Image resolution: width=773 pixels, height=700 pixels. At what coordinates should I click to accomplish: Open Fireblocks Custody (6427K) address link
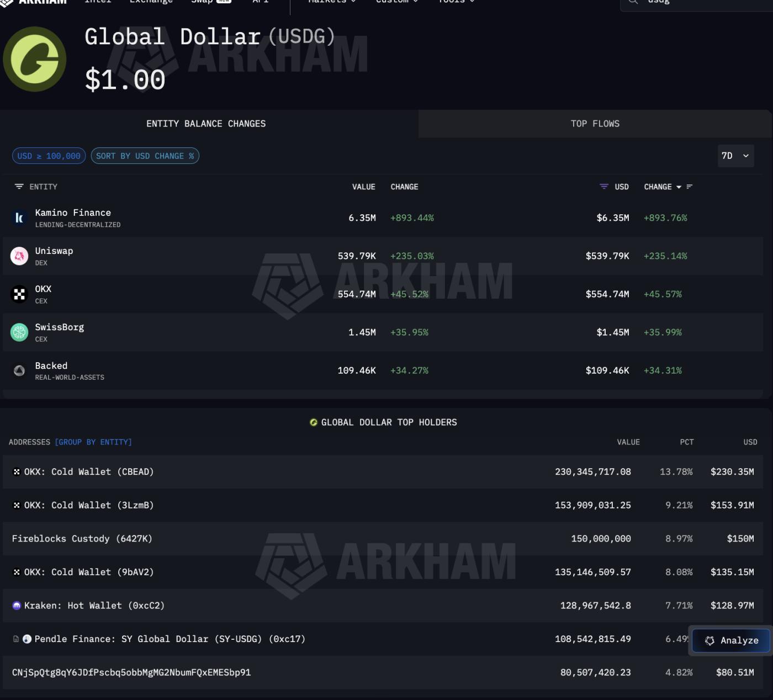(x=82, y=539)
